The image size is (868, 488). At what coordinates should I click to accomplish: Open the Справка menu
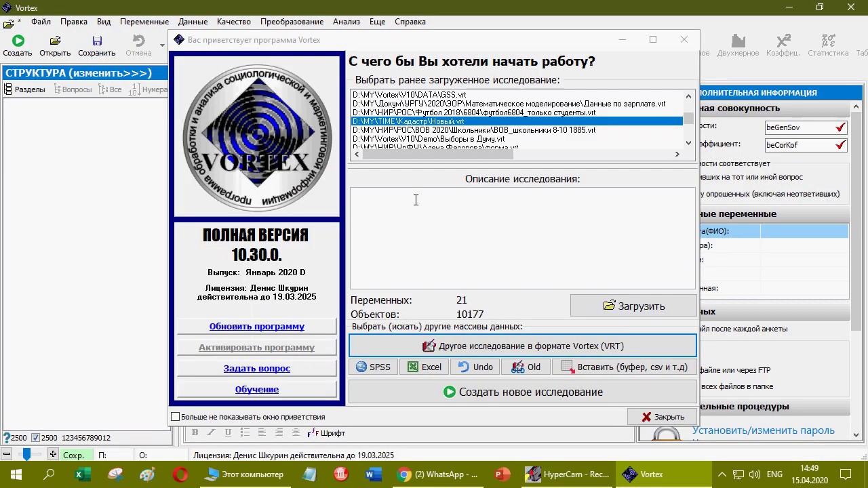(x=410, y=22)
